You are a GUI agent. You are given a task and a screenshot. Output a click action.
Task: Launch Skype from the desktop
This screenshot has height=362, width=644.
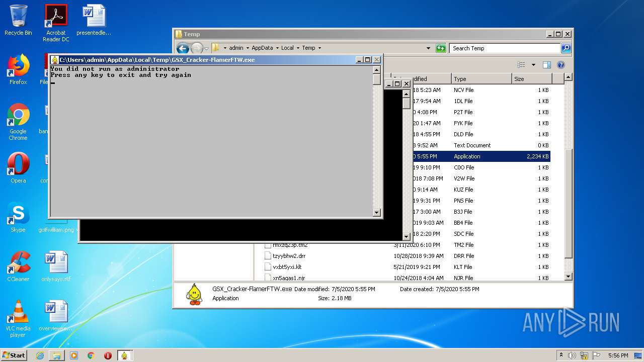point(18,217)
